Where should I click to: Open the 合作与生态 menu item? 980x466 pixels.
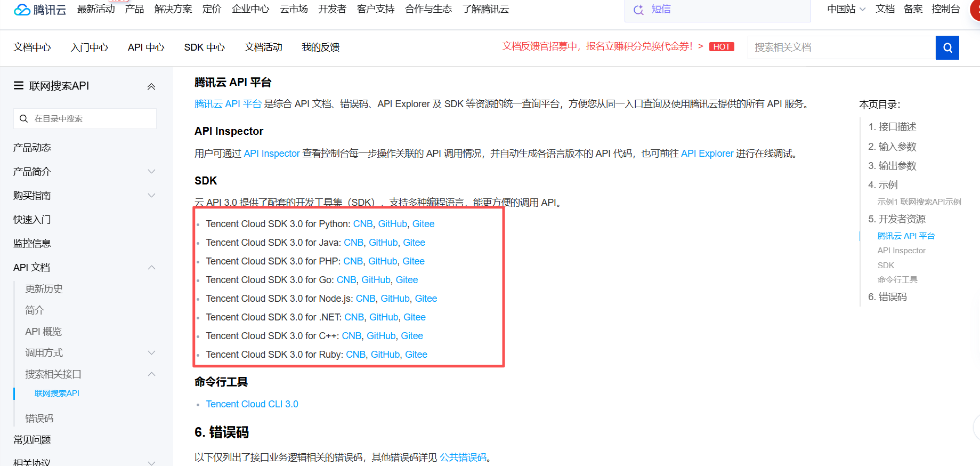(x=428, y=9)
